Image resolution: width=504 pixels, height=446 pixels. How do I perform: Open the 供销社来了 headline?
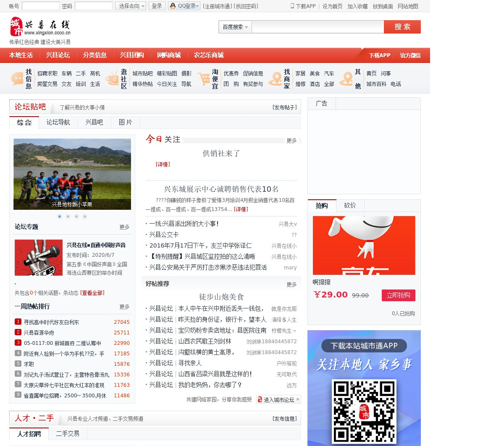(x=221, y=154)
